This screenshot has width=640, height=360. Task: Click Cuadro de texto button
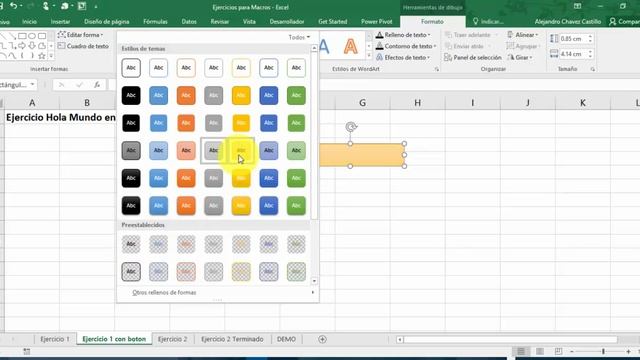point(83,46)
